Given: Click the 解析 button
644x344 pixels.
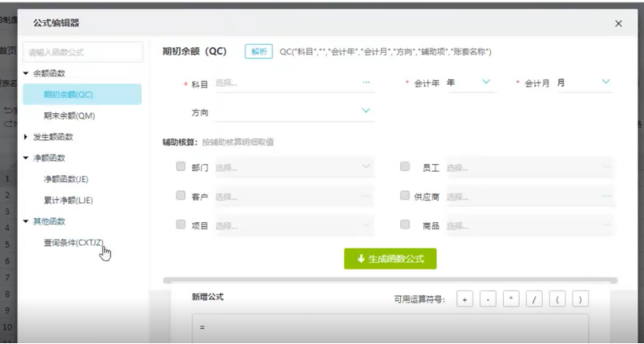Looking at the screenshot, I should 259,51.
